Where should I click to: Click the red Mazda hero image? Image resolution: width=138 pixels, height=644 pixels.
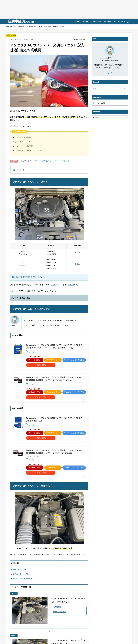(x=49, y=80)
